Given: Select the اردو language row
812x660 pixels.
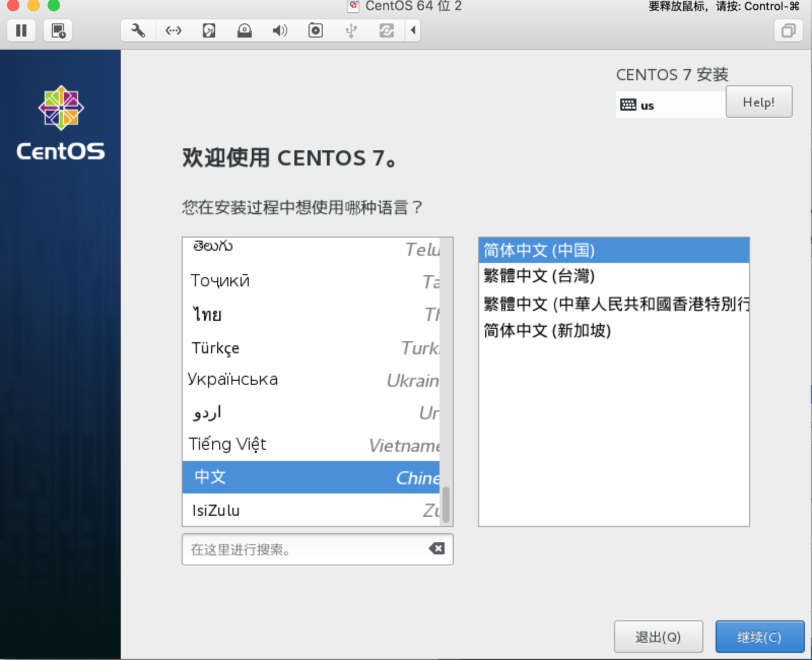Looking at the screenshot, I should point(311,412).
